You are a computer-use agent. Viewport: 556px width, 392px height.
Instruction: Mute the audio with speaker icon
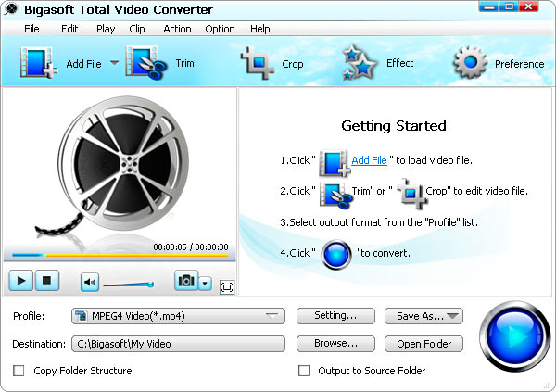(90, 283)
